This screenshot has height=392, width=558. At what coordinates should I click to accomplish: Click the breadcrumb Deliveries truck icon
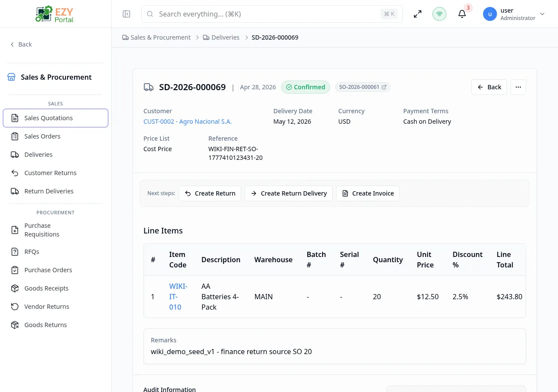[x=206, y=37]
